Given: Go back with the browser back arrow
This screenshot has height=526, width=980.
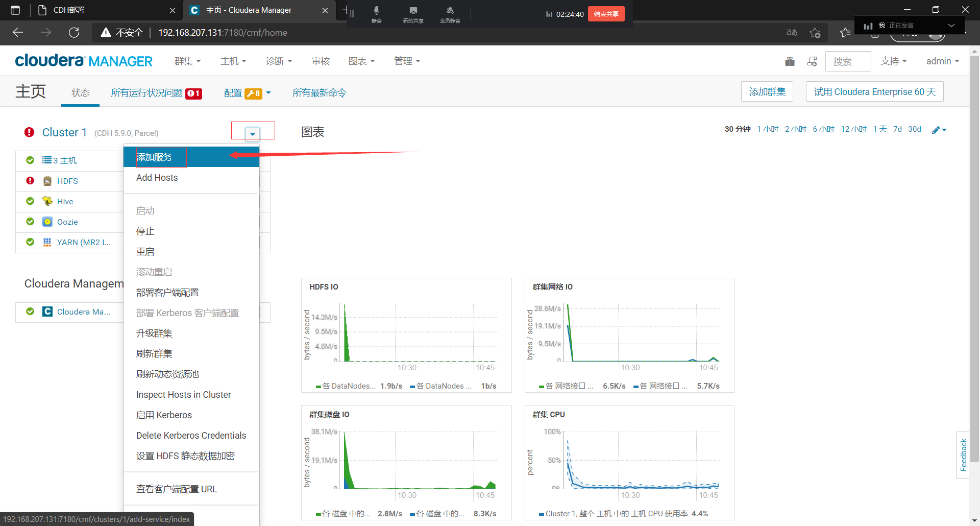Looking at the screenshot, I should [x=18, y=33].
